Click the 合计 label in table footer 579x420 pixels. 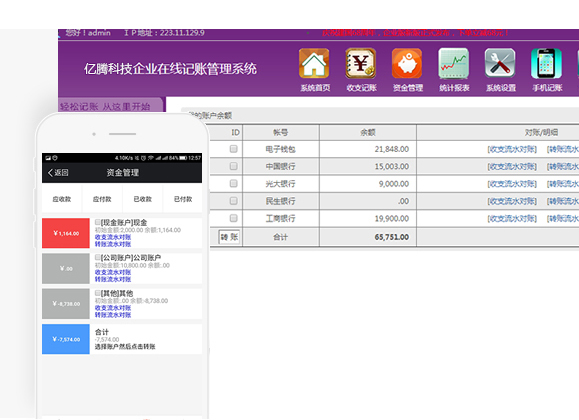[281, 237]
